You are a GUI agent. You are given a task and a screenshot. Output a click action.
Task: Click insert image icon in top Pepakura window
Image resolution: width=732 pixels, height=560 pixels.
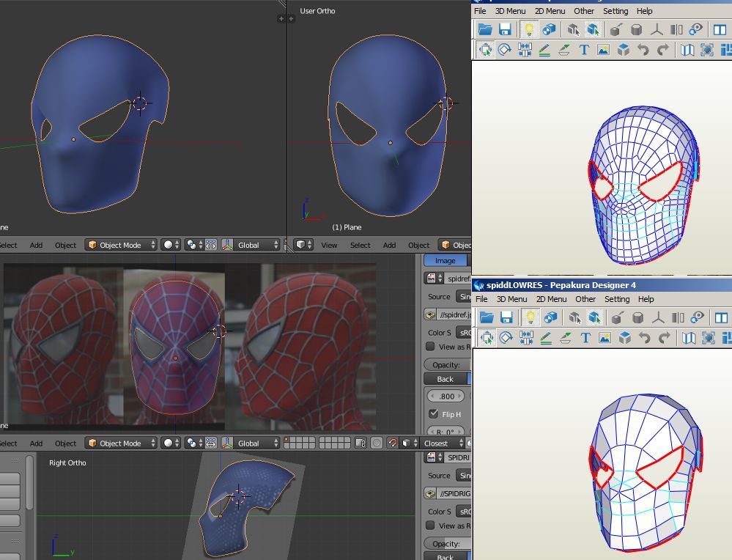(x=603, y=50)
